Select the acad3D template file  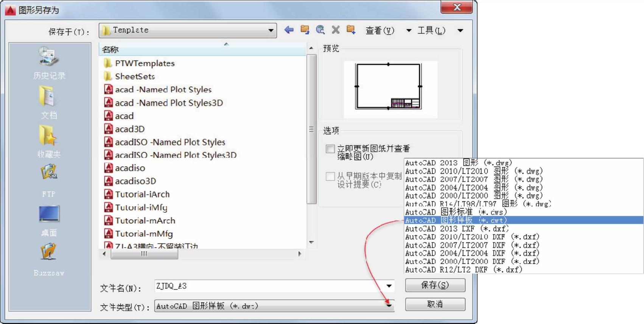coord(124,129)
